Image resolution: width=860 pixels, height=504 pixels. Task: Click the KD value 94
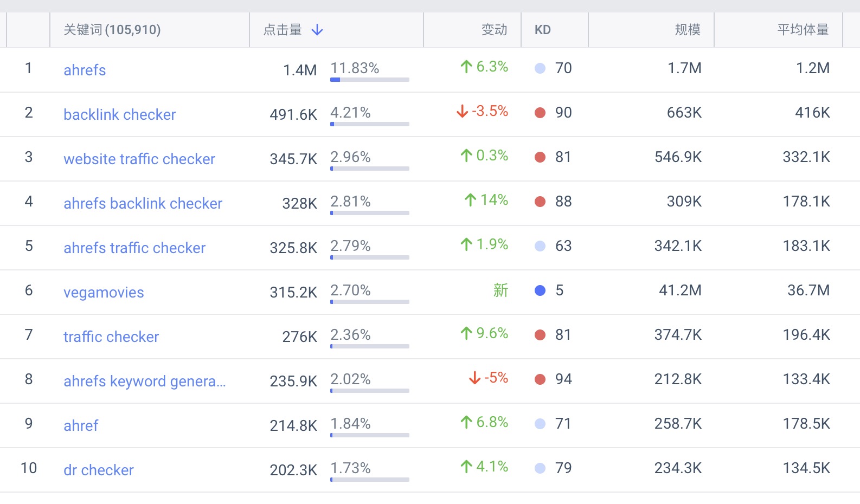(563, 379)
